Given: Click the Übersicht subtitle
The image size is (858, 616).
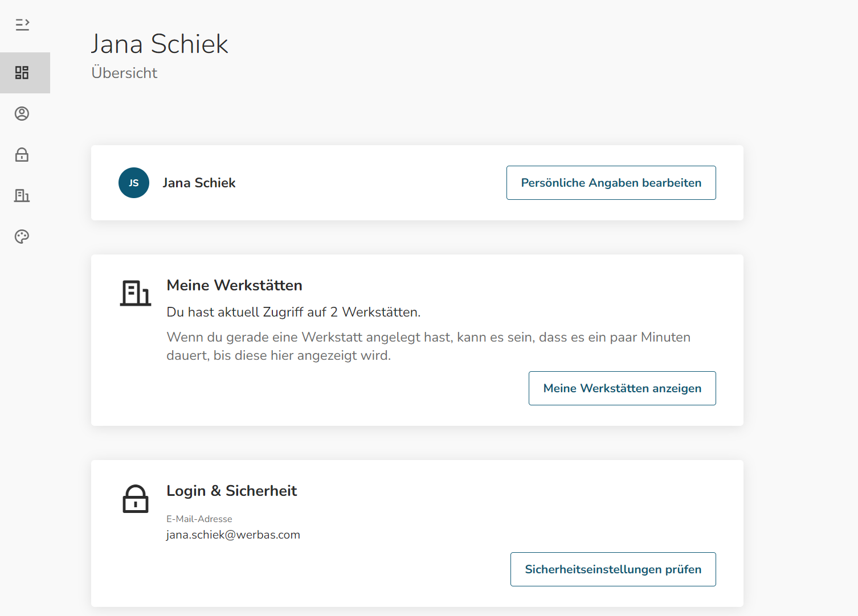Looking at the screenshot, I should point(124,73).
